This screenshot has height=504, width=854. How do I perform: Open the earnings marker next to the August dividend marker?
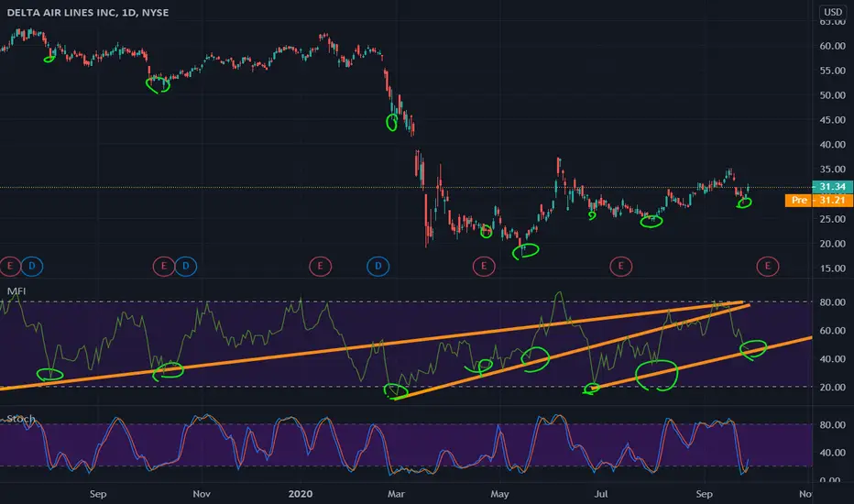click(x=9, y=266)
